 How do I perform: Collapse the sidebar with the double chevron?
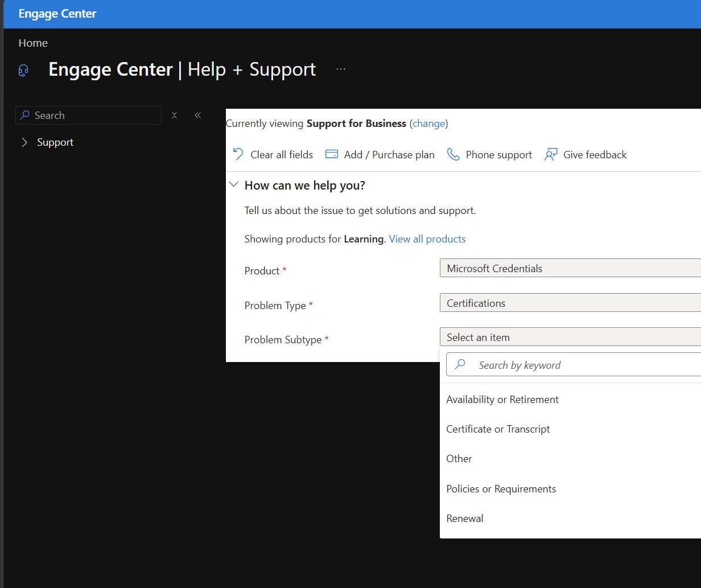[197, 115]
